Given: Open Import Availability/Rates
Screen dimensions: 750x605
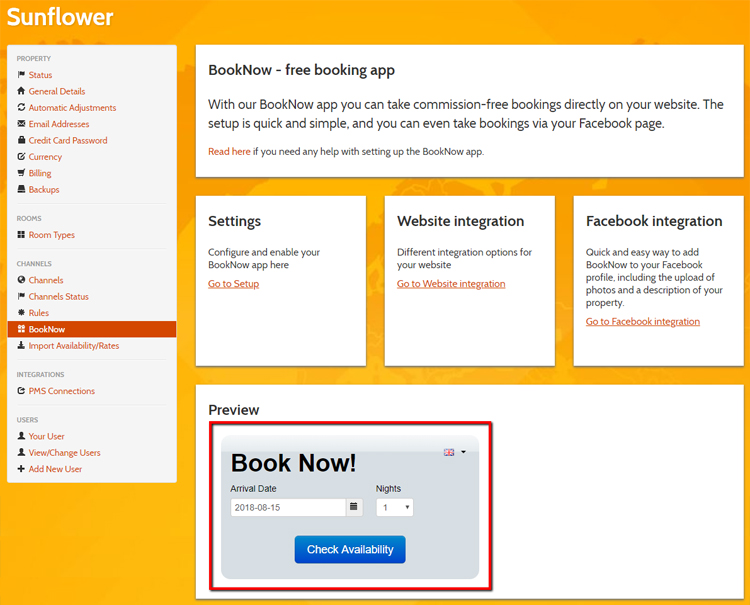Looking at the screenshot, I should [74, 345].
